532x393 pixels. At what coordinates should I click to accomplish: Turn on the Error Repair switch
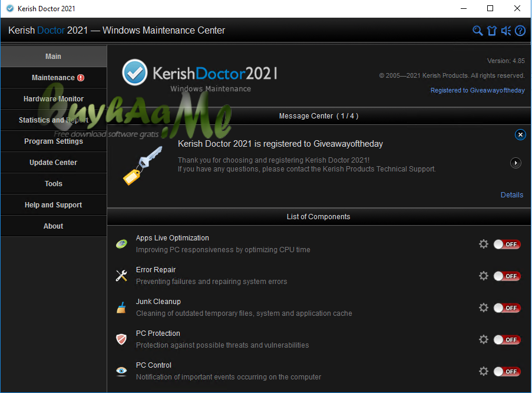pos(507,276)
